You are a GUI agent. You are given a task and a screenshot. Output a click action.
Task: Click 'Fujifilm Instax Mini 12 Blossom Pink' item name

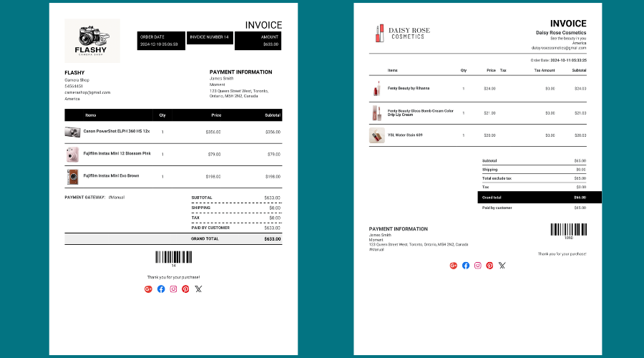[117, 154]
